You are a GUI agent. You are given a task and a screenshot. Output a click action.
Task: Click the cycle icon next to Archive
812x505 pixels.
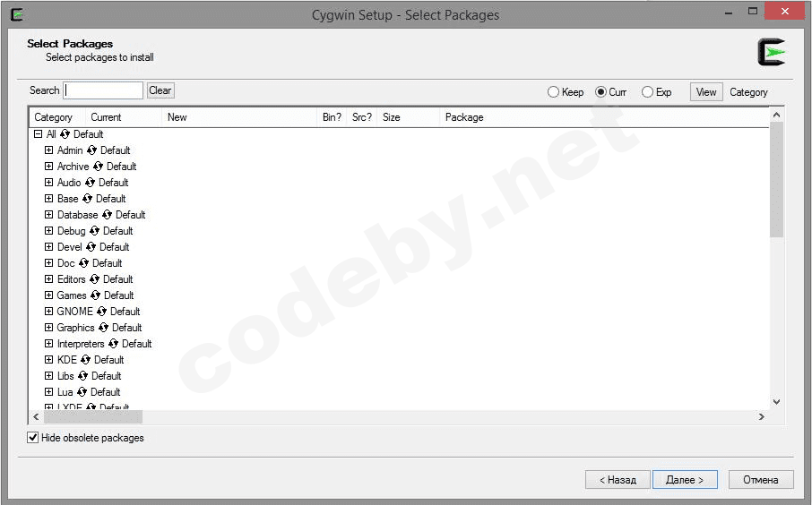[98, 166]
